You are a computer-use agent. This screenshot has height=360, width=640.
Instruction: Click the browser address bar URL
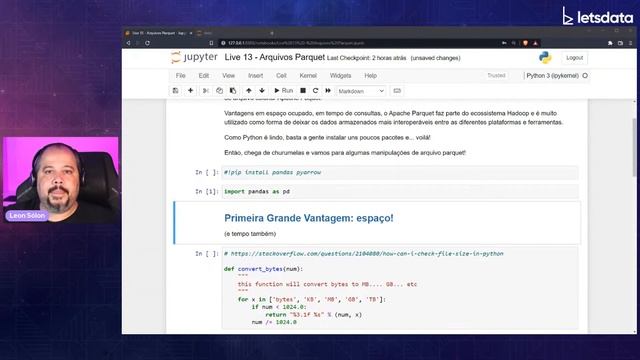296,43
